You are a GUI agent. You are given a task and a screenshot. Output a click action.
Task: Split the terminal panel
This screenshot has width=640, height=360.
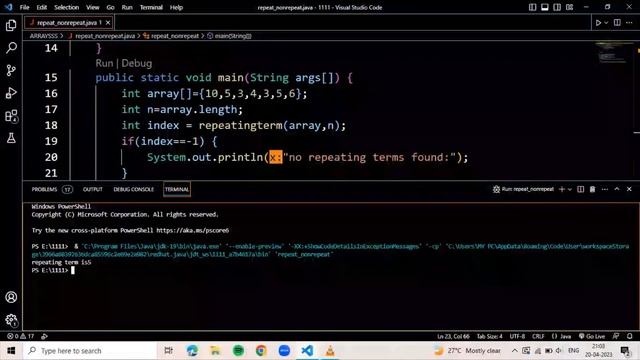point(580,189)
